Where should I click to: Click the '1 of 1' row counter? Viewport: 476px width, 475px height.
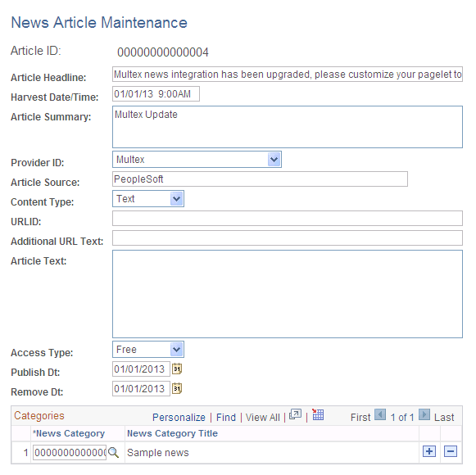tap(402, 418)
